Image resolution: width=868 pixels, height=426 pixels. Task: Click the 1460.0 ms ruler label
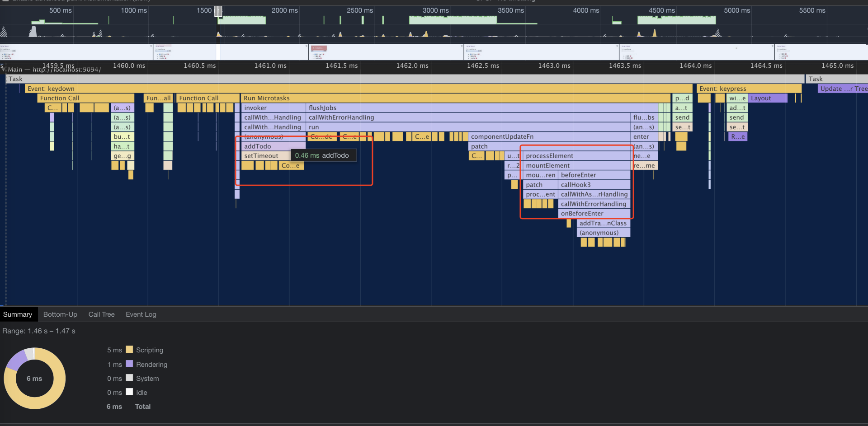tap(129, 66)
